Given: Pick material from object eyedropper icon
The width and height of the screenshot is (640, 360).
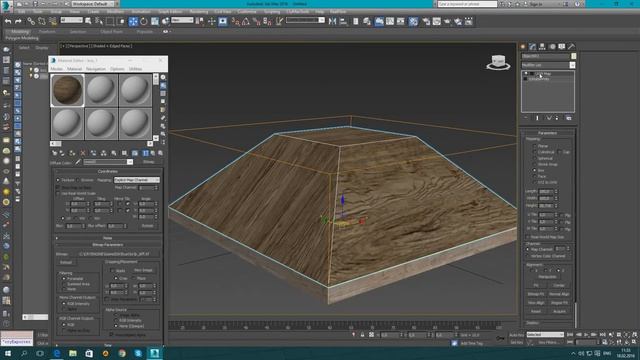Looking at the screenshot, I should [x=78, y=162].
